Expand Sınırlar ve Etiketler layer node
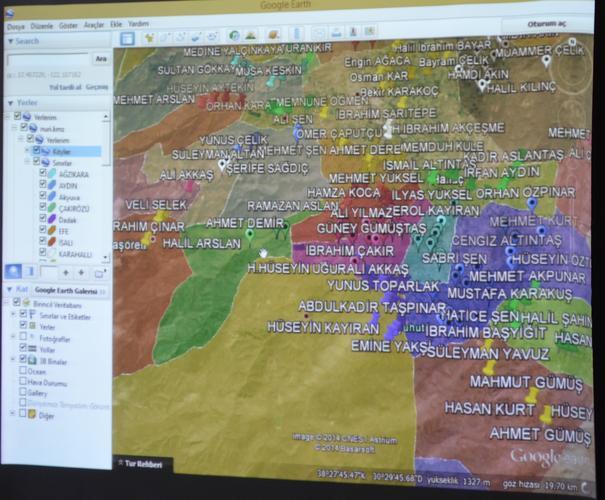 click(x=13, y=315)
